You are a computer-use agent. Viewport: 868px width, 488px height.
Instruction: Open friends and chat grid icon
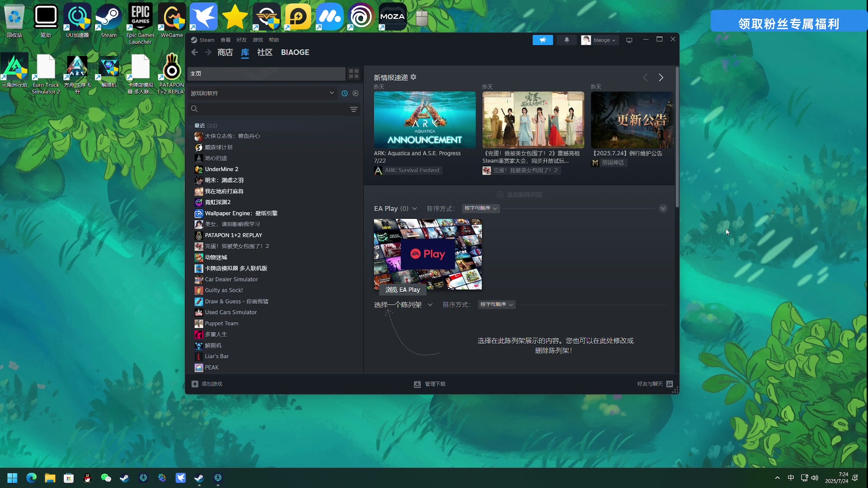tap(670, 384)
